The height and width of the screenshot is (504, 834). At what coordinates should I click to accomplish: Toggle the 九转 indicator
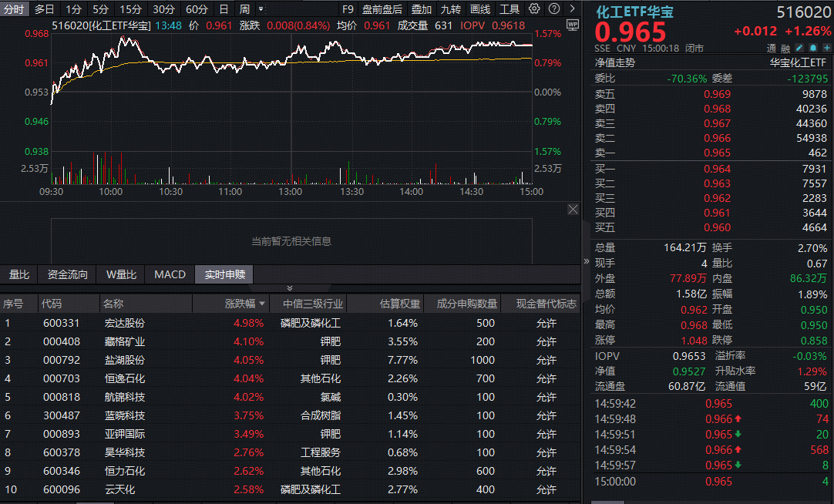(450, 9)
